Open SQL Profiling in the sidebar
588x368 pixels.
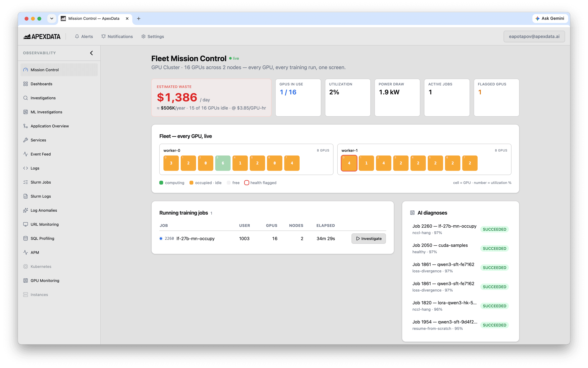pos(59,238)
